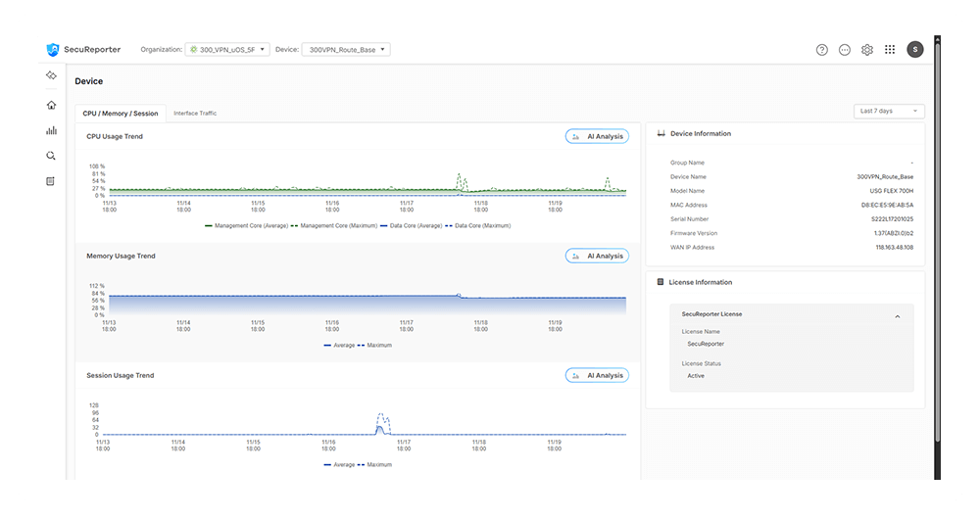Open the bar chart analytics sidebar icon

click(51, 130)
